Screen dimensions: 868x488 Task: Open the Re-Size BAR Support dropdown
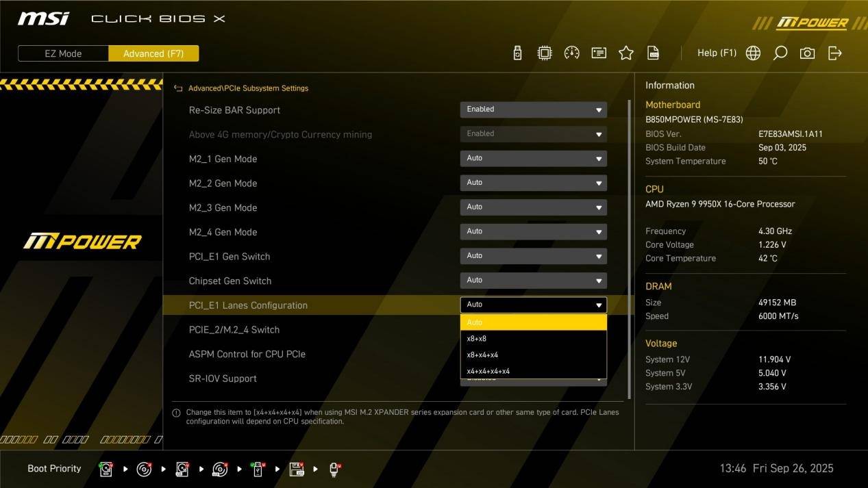(x=533, y=110)
